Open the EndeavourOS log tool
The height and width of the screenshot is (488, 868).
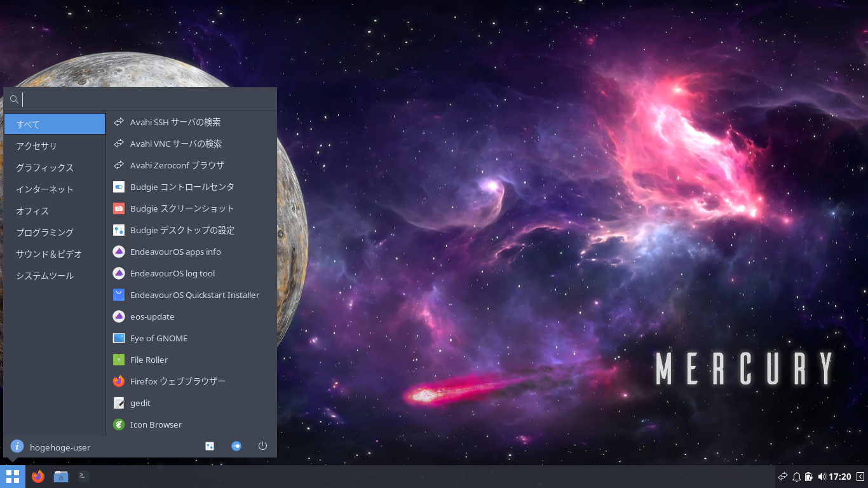191,273
